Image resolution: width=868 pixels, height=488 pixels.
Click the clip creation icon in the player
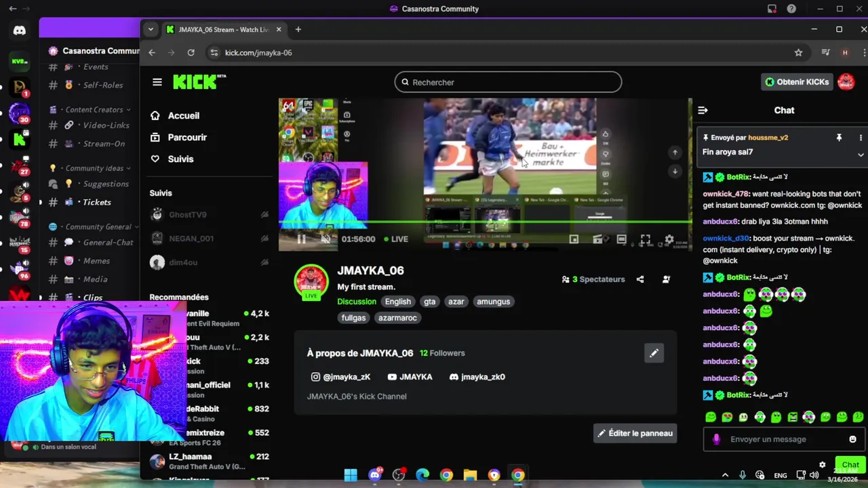tap(597, 239)
